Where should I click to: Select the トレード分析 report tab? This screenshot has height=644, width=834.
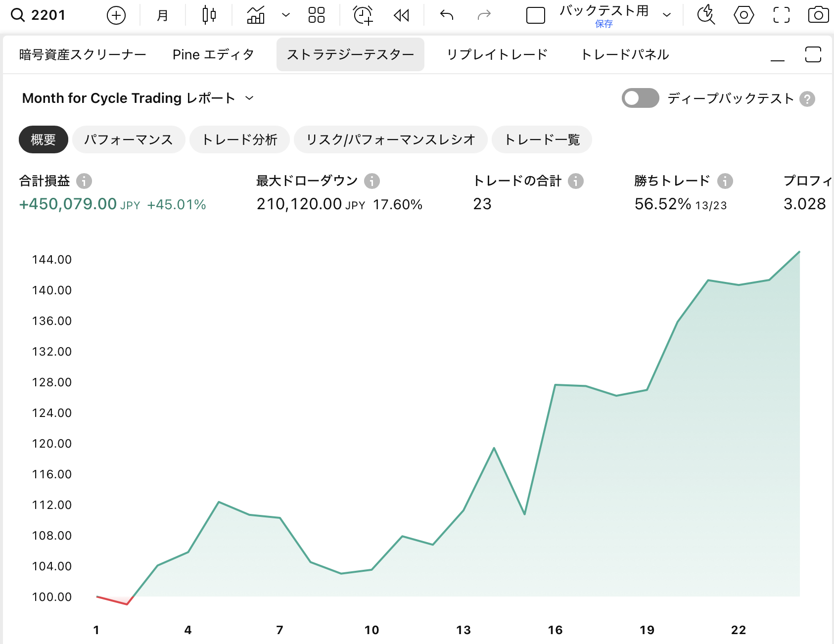[239, 139]
